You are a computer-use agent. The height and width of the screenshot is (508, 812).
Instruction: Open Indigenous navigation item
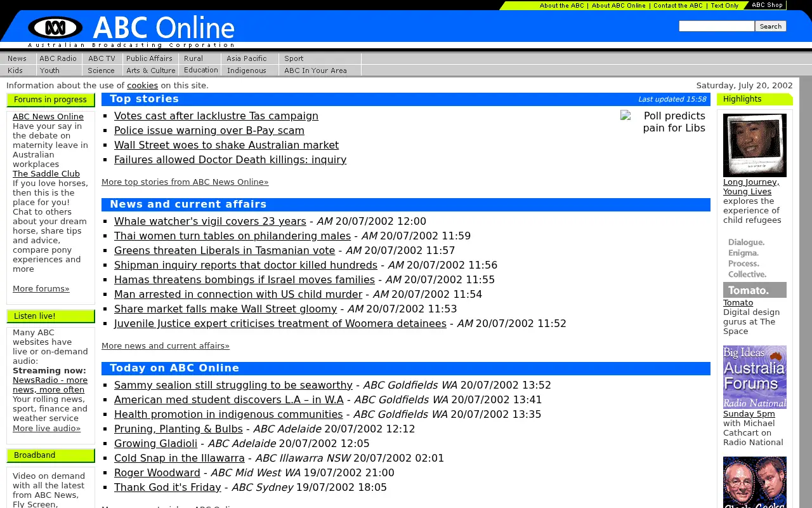(x=247, y=70)
